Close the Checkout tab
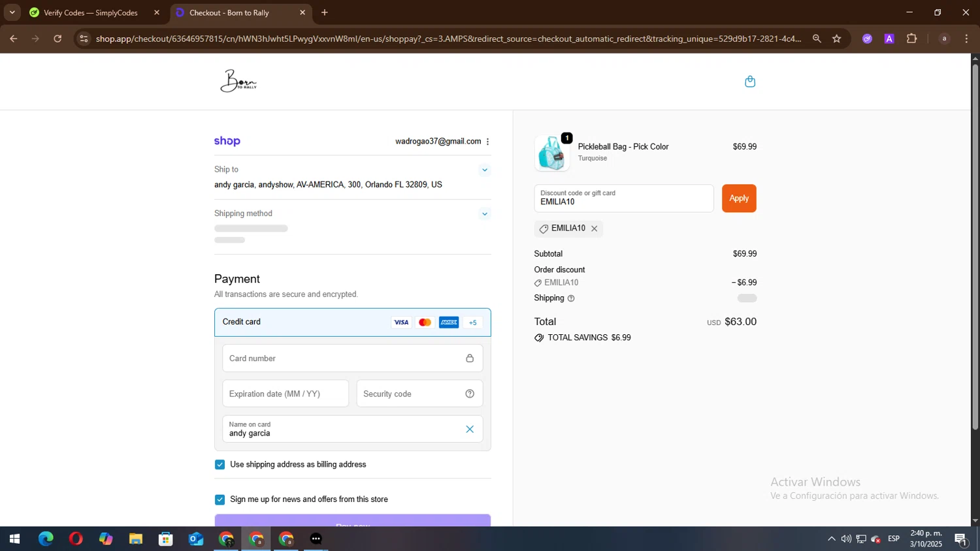Viewport: 980px width, 551px height. (x=302, y=12)
